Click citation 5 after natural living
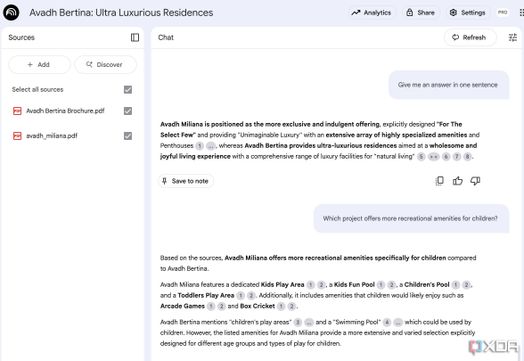The image size is (524, 361). (421, 156)
